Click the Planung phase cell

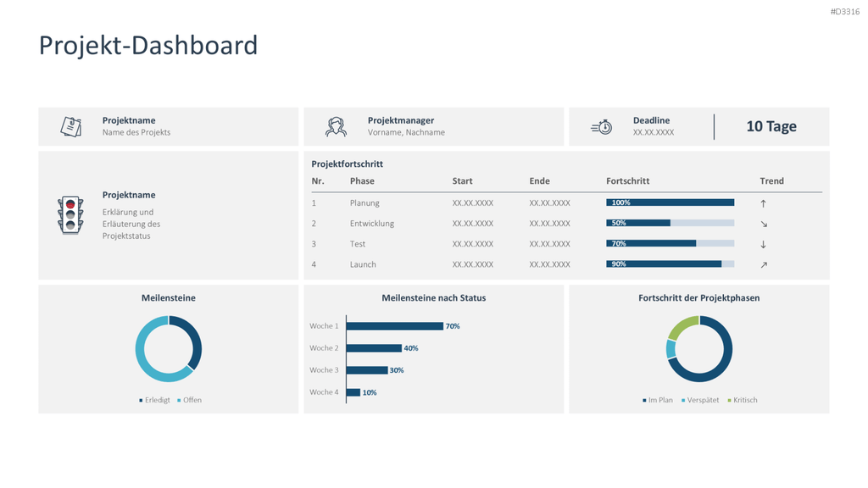364,203
